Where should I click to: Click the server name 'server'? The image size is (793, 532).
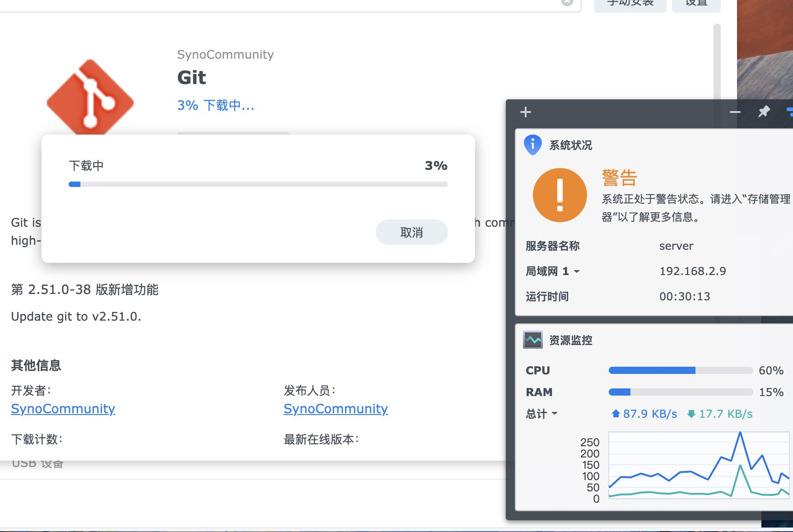point(676,246)
